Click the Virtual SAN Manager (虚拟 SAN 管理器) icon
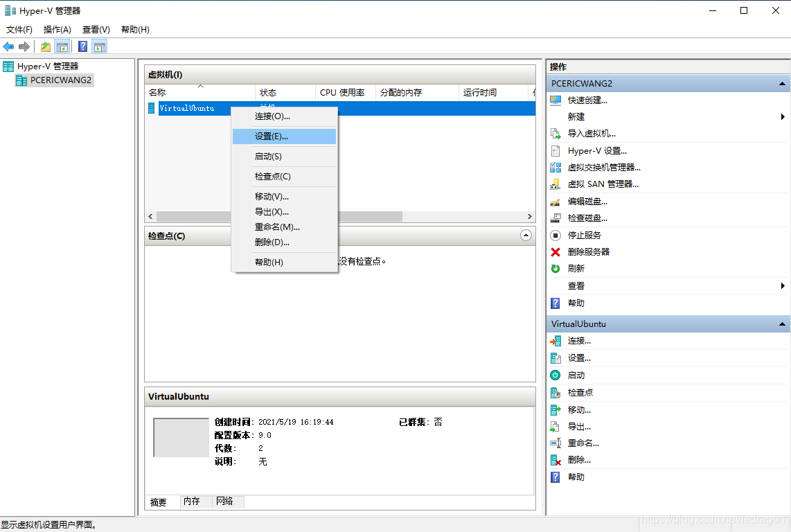 [556, 184]
